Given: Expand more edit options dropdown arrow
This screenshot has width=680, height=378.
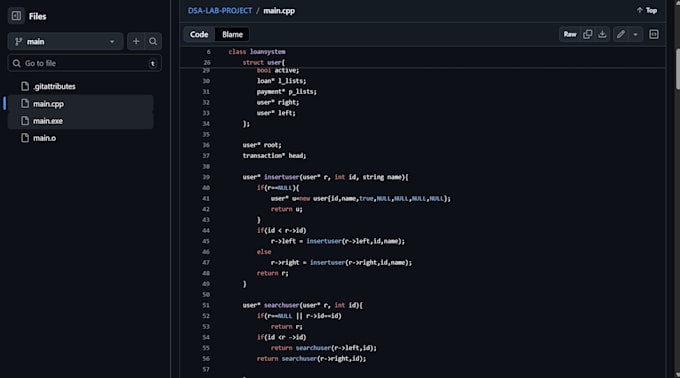Looking at the screenshot, I should [635, 34].
